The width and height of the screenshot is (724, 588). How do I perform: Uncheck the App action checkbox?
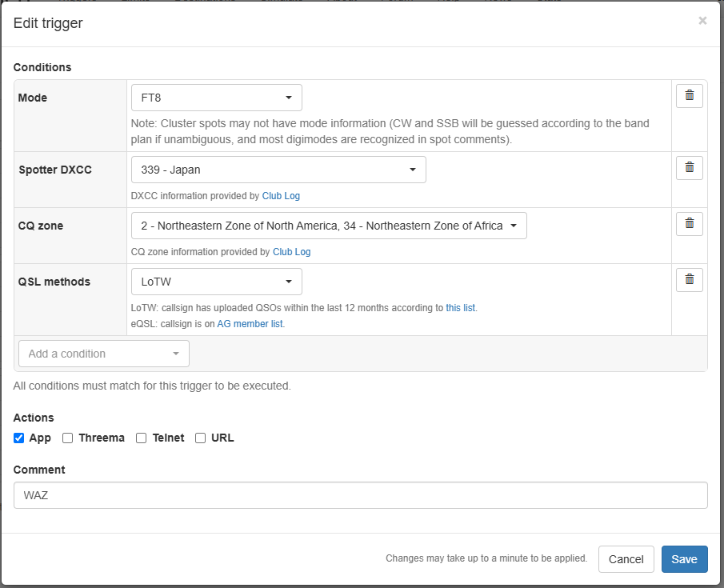(19, 438)
